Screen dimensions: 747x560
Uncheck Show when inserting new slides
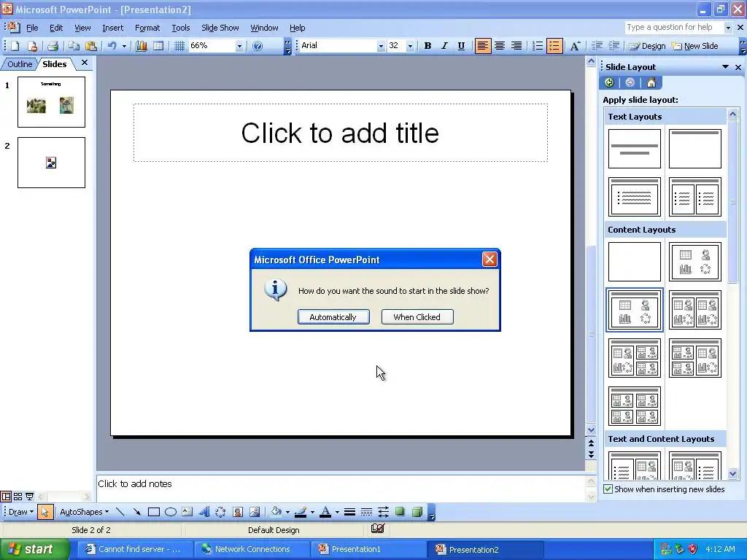[608, 489]
